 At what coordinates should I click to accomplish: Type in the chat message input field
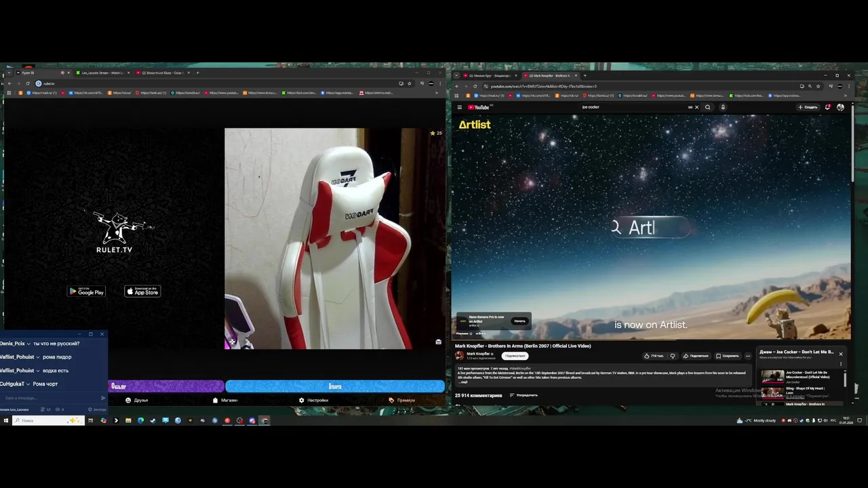click(x=50, y=398)
